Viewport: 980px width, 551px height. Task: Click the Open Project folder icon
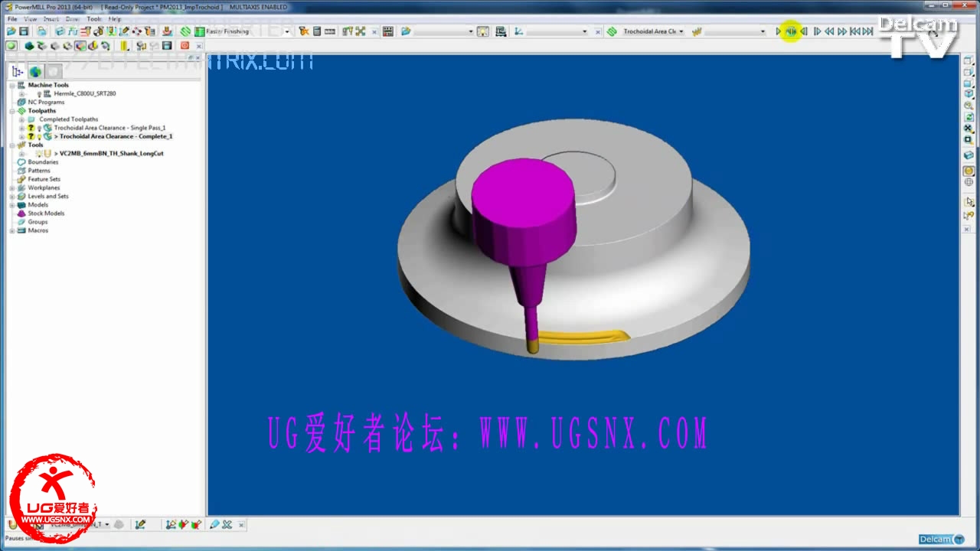click(x=11, y=31)
